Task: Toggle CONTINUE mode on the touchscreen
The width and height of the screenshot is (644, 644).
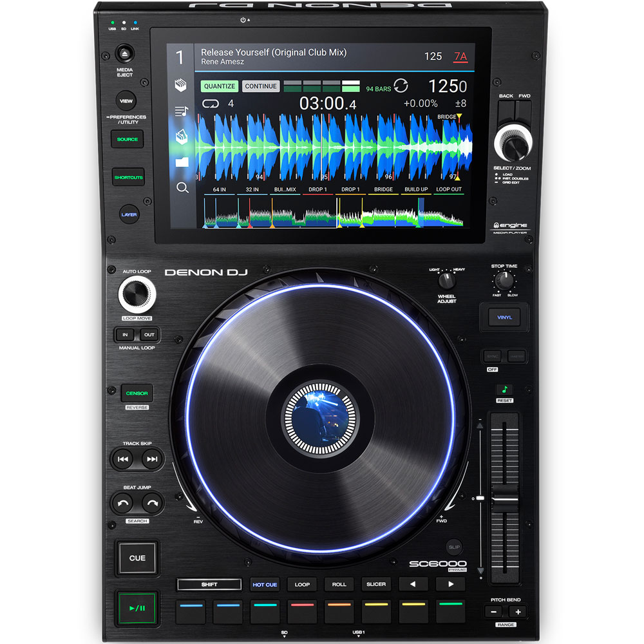Action: pyautogui.click(x=261, y=86)
